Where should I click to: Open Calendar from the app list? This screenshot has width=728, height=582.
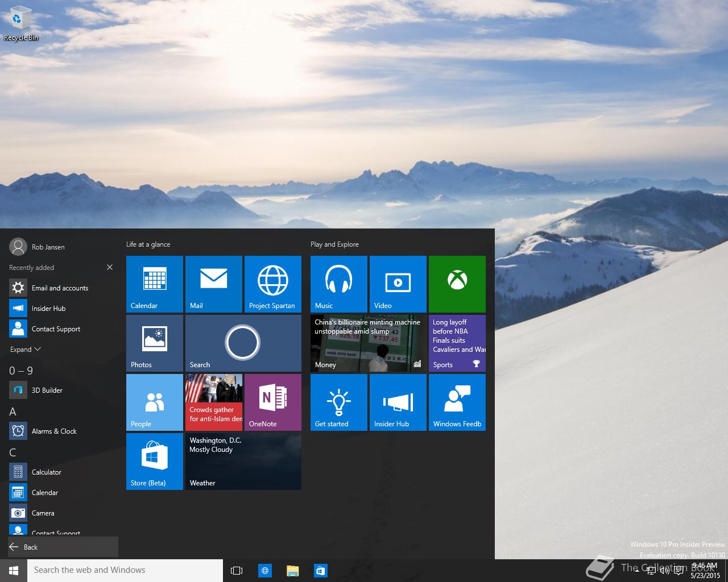(63, 493)
